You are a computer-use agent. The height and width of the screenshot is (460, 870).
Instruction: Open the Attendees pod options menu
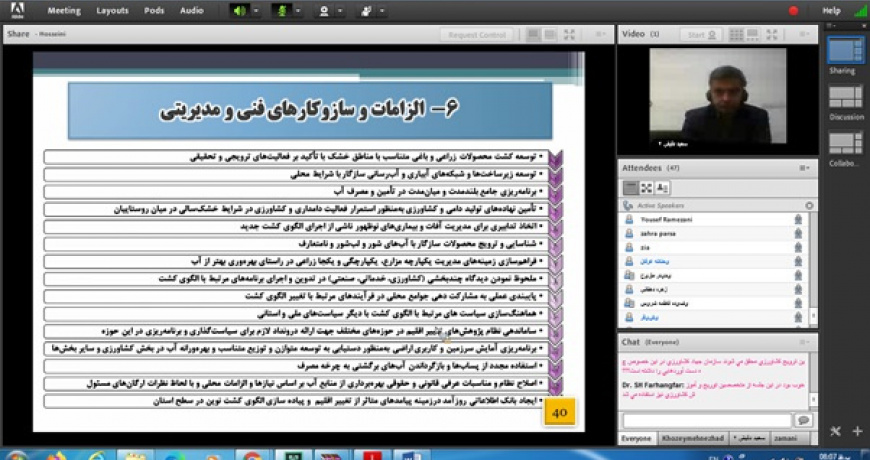pos(805,168)
